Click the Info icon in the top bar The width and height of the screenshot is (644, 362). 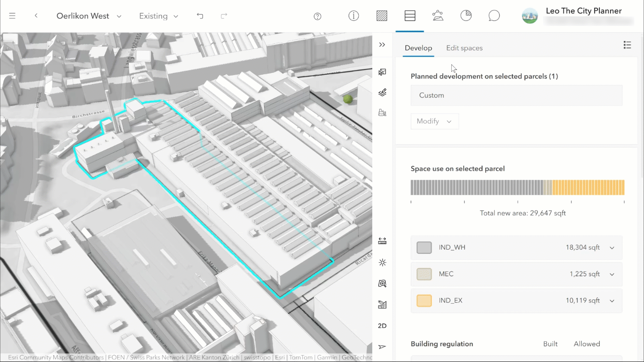(353, 16)
